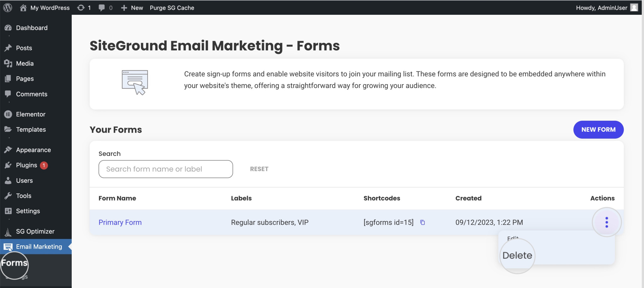Open Users in the sidebar
The image size is (644, 288).
(25, 180)
